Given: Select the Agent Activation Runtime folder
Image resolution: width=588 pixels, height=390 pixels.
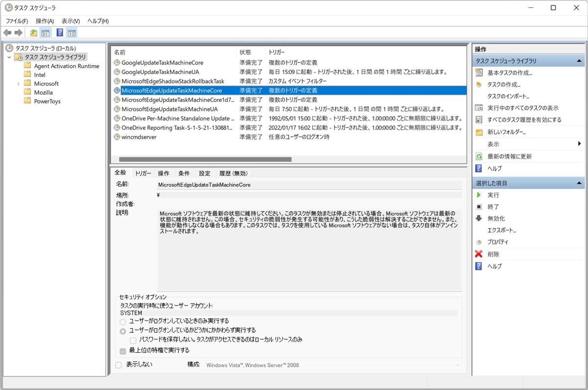Looking at the screenshot, I should (x=61, y=66).
